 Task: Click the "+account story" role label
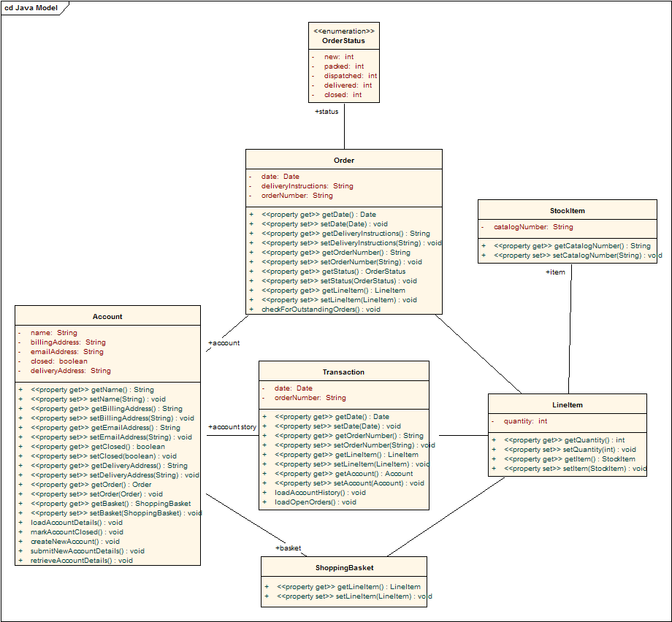(232, 426)
